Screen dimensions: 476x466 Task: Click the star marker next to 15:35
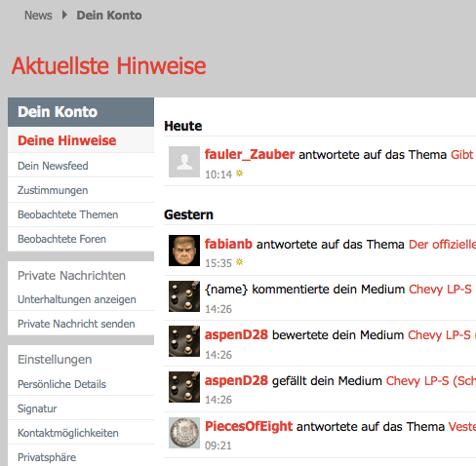coord(239,262)
